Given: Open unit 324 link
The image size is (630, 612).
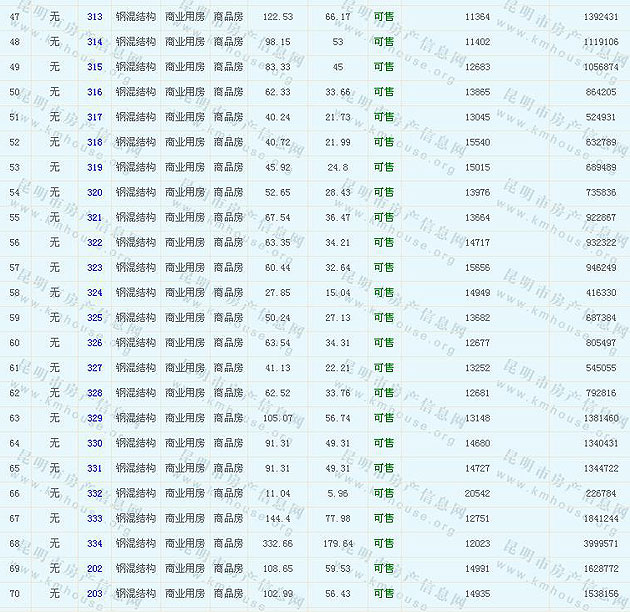Looking at the screenshot, I should coord(95,293).
